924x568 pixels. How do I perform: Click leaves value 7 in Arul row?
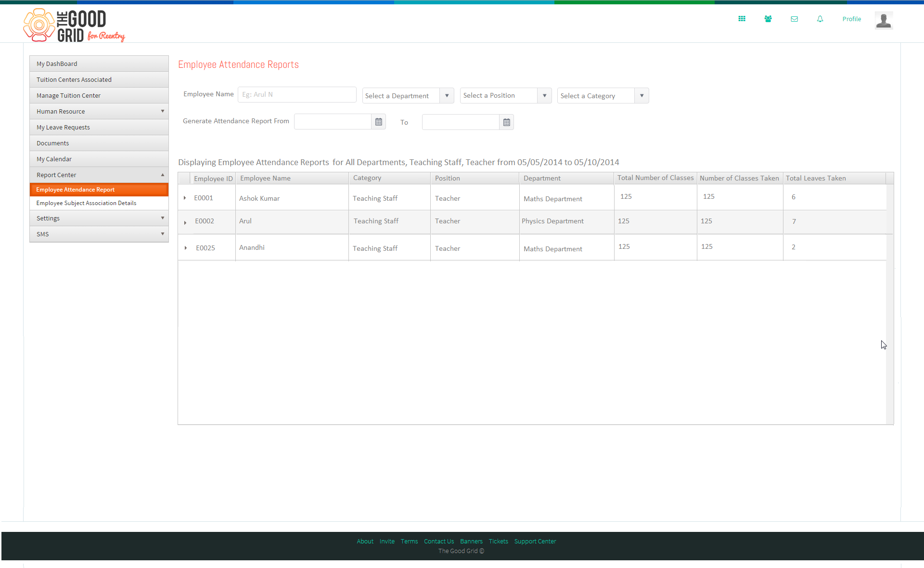click(x=794, y=221)
